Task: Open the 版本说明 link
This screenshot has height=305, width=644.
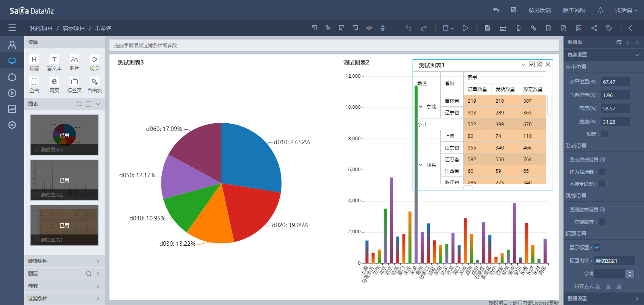Action: click(x=574, y=10)
